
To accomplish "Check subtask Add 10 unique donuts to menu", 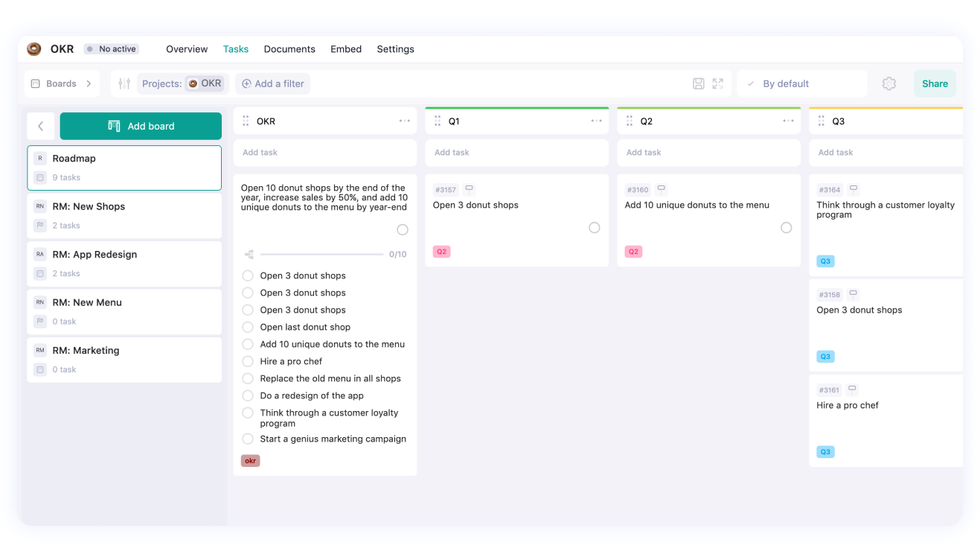I will pos(248,344).
